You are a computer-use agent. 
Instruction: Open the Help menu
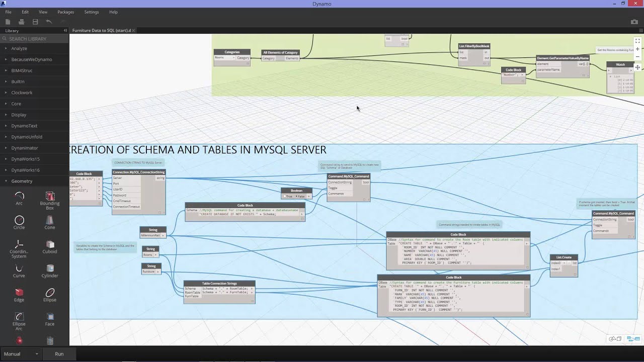coord(113,12)
